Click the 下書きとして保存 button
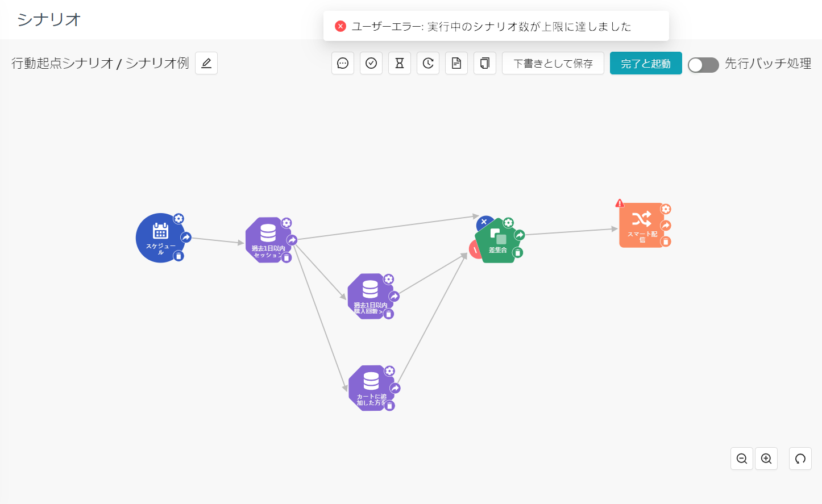This screenshot has height=504, width=822. [x=553, y=63]
